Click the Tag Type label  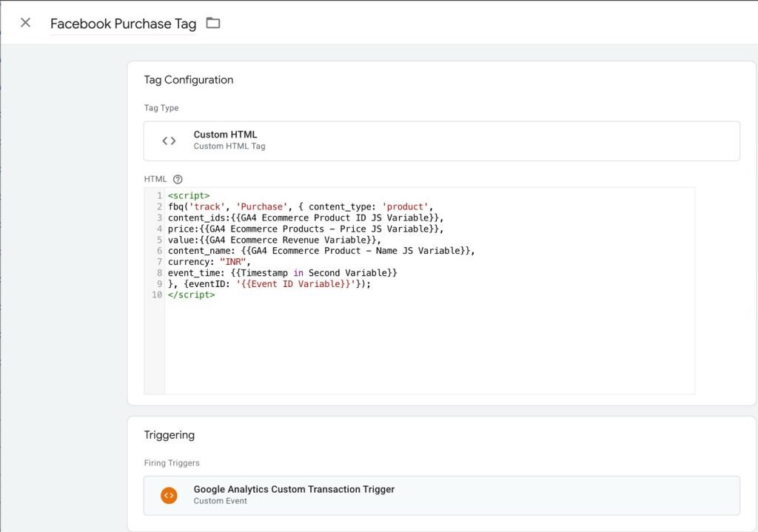tap(161, 108)
